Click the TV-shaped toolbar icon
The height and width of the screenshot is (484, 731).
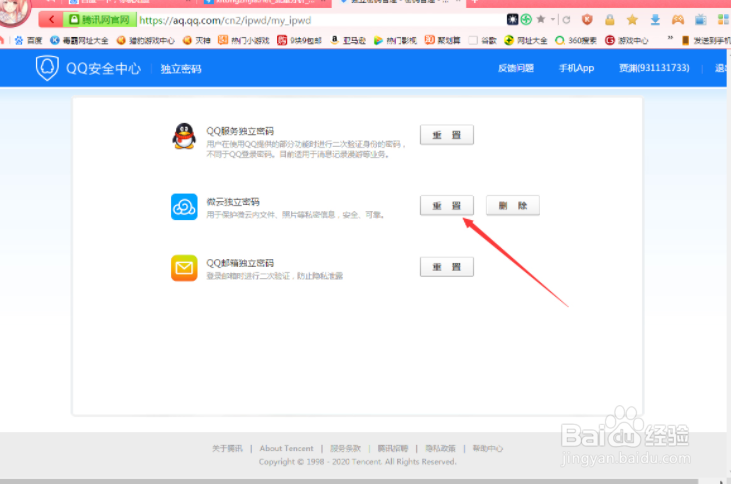click(x=700, y=19)
